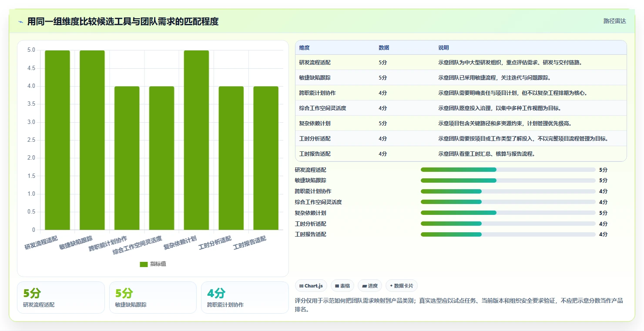The image size is (644, 331).
Task: Click the 工时报告适配 bar in chart
Action: (266, 158)
